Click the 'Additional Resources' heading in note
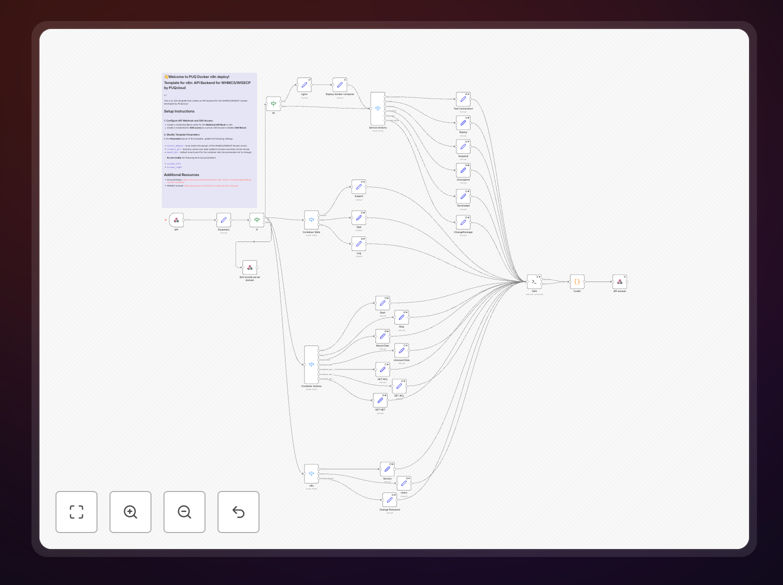 click(181, 175)
